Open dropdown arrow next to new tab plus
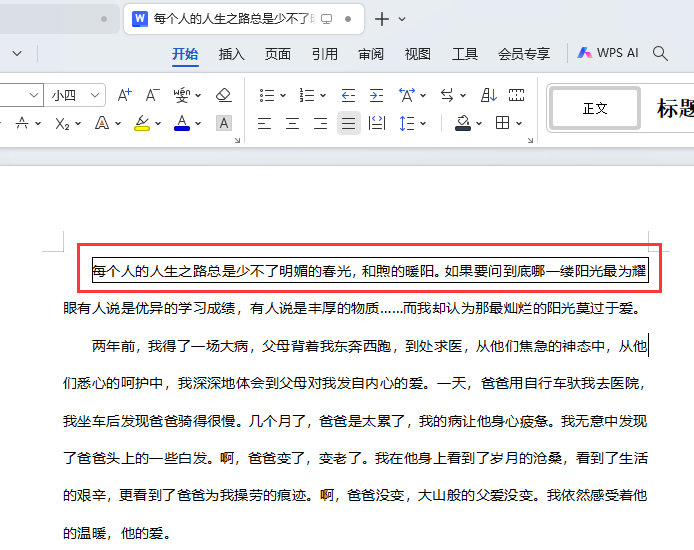Screen dimensions: 694x550 point(402,19)
